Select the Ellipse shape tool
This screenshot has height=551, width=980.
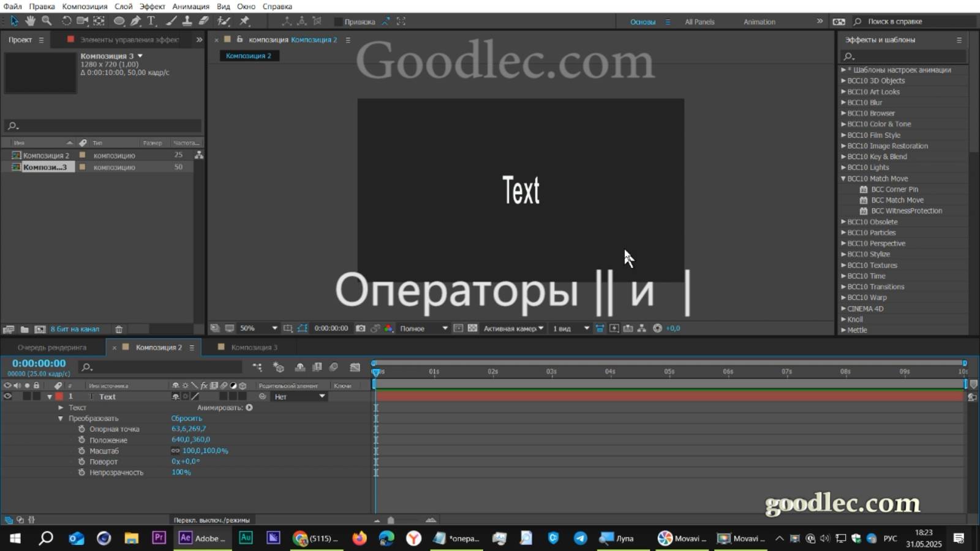tap(119, 21)
